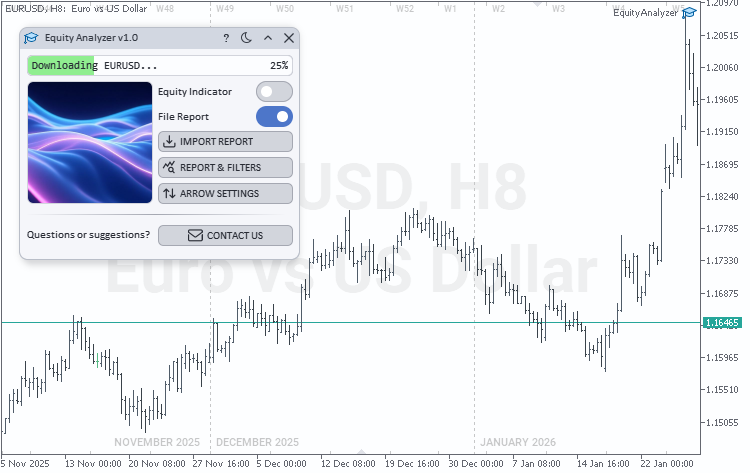
Task: Click the 'Equity Analyzer v1.0' panel title
Action: click(91, 38)
